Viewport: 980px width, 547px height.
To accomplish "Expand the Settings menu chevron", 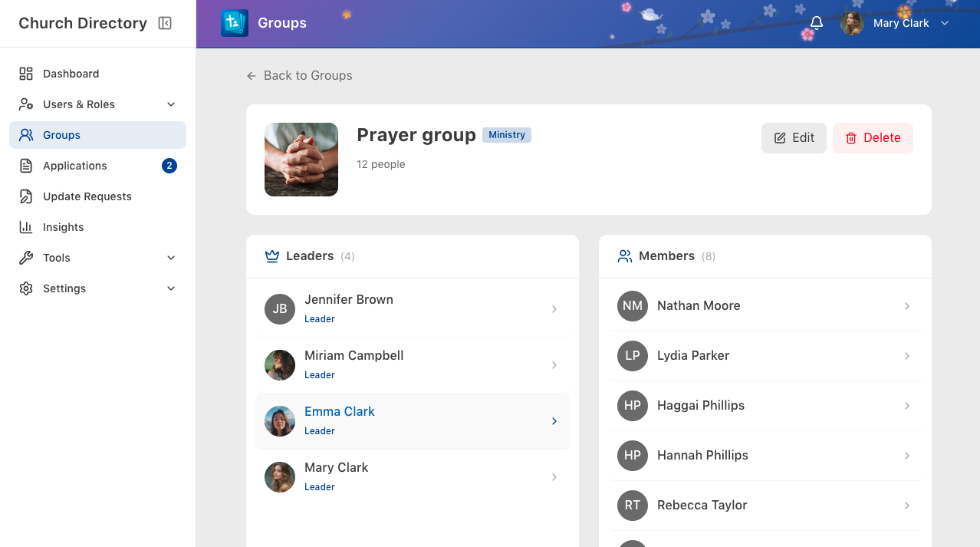I will click(171, 288).
